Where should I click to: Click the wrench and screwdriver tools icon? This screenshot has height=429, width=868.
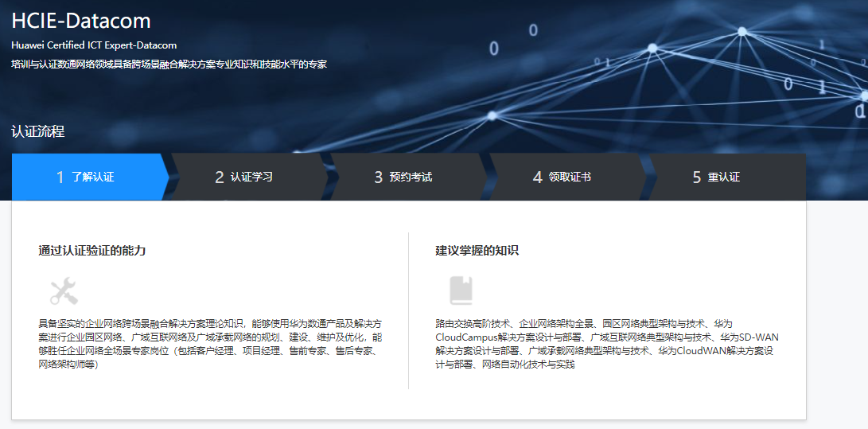click(x=64, y=291)
